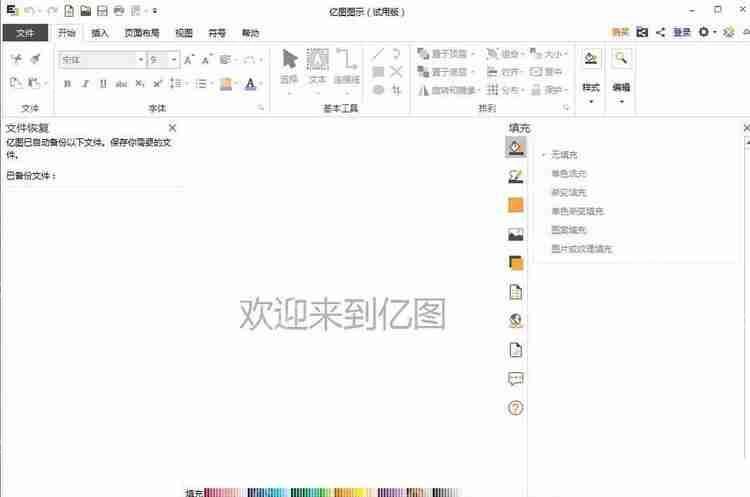Click the orange 购买 buy button

pos(620,32)
